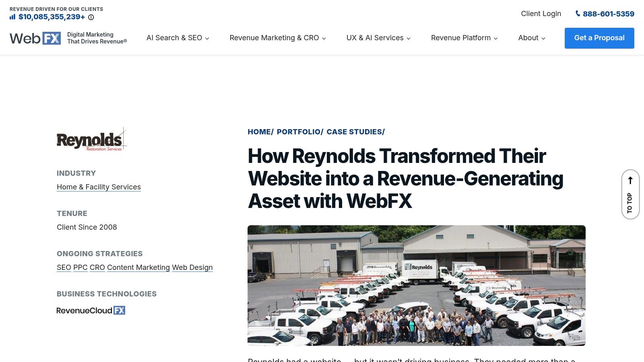Screen dimensions: 644x362
Task: Open the SEO strategy link
Action: [x=64, y=267]
